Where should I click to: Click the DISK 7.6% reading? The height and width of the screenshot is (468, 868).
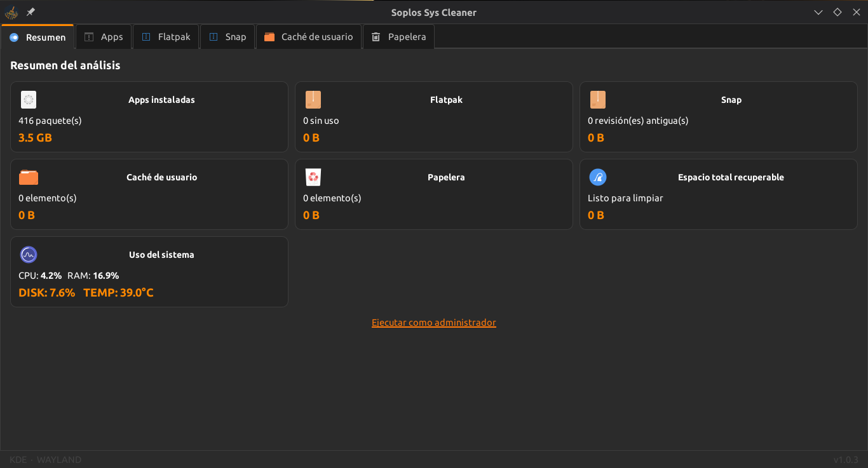47,293
